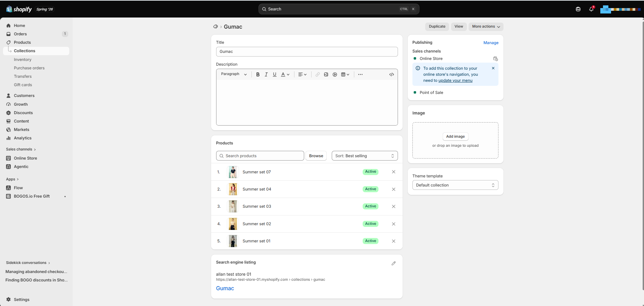The width and height of the screenshot is (644, 306).
Task: Follow the update your menu link
Action: [x=455, y=80]
